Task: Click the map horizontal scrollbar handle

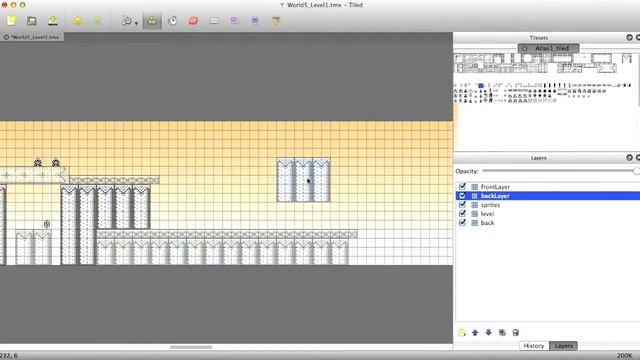Action: [x=191, y=347]
